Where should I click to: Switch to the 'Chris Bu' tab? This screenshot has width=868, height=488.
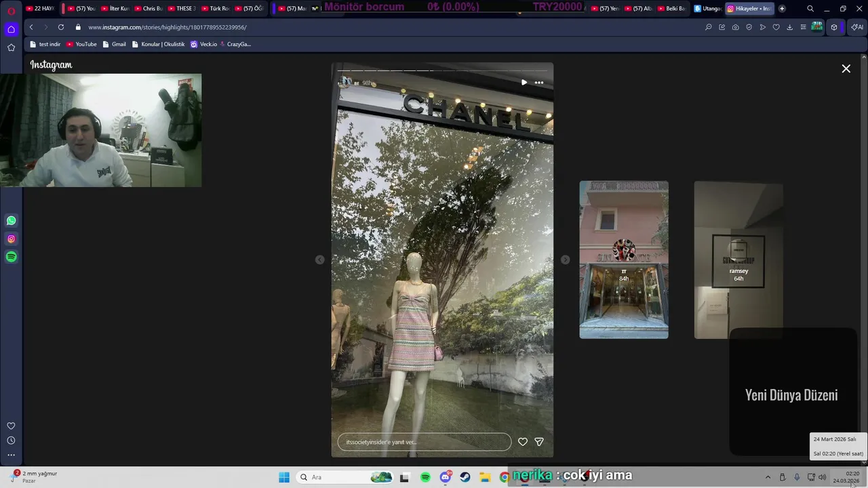click(x=149, y=9)
